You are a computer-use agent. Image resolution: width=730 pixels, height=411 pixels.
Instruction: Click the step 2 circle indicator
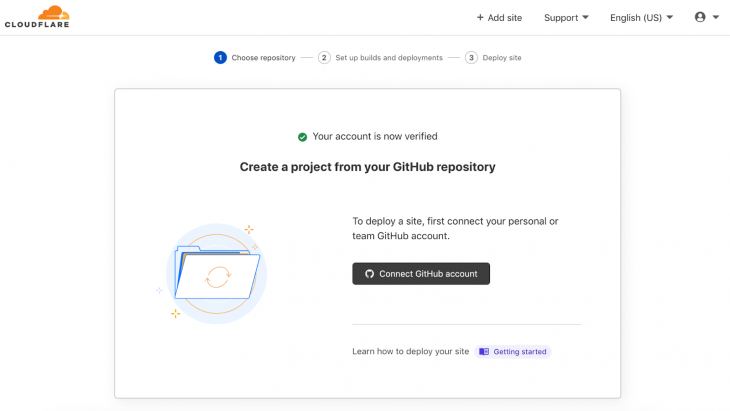click(324, 58)
